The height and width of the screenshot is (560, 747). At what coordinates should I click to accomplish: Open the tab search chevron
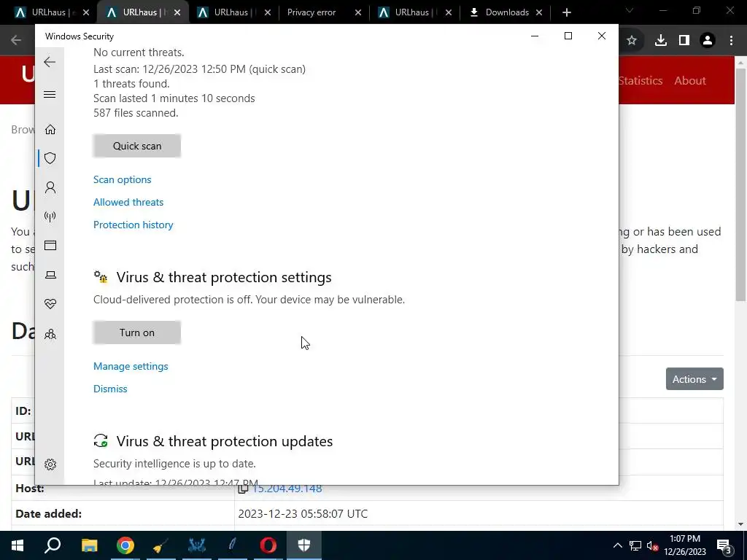(x=629, y=10)
